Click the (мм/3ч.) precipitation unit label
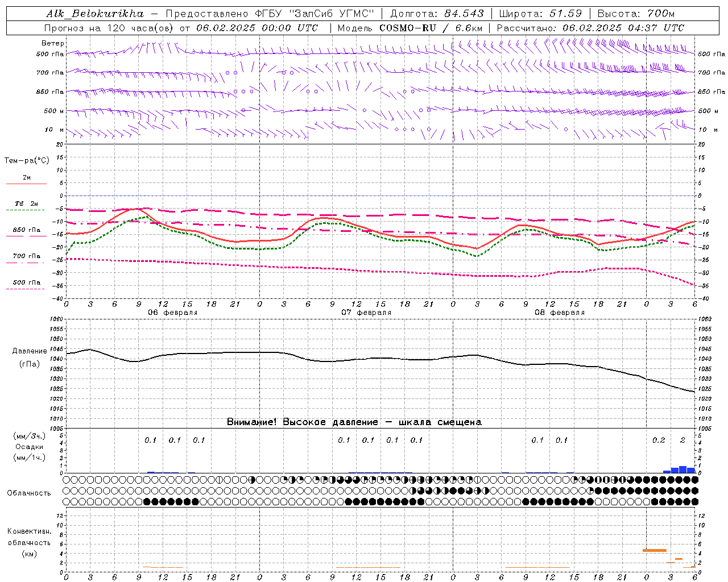The height and width of the screenshot is (582, 728). tap(30, 436)
